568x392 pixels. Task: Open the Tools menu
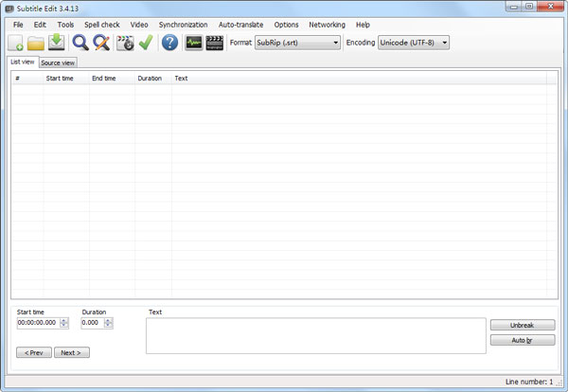(x=65, y=25)
